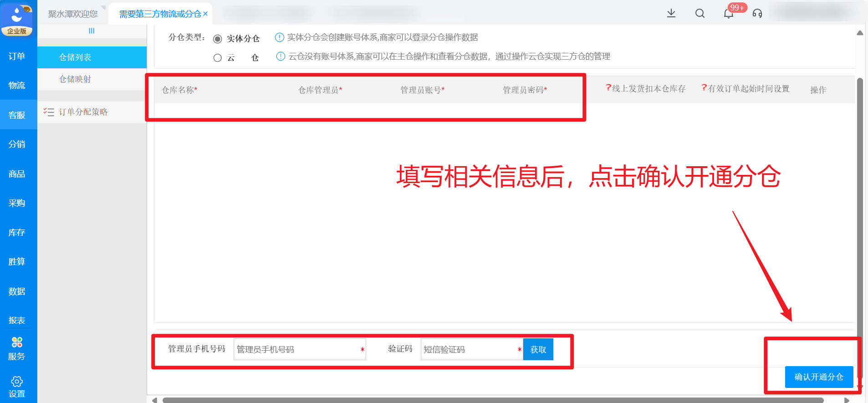868x403 pixels.
Task: Select 仓储列表 in the submenu
Action: pyautogui.click(x=92, y=57)
